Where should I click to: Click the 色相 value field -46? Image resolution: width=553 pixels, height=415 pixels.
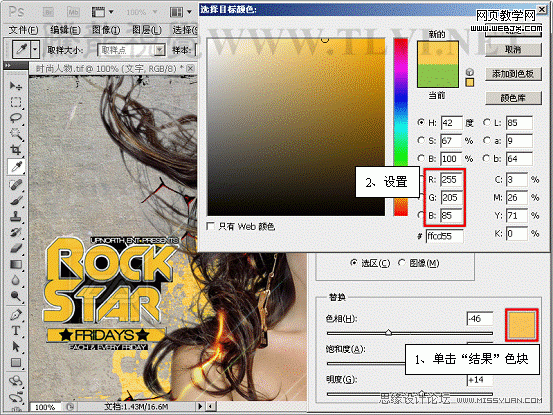479,319
